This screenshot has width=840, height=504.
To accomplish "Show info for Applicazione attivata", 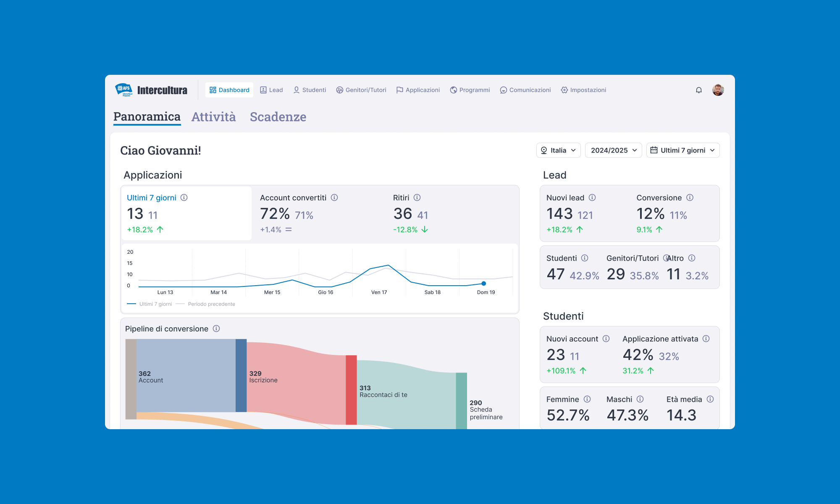I will (706, 339).
